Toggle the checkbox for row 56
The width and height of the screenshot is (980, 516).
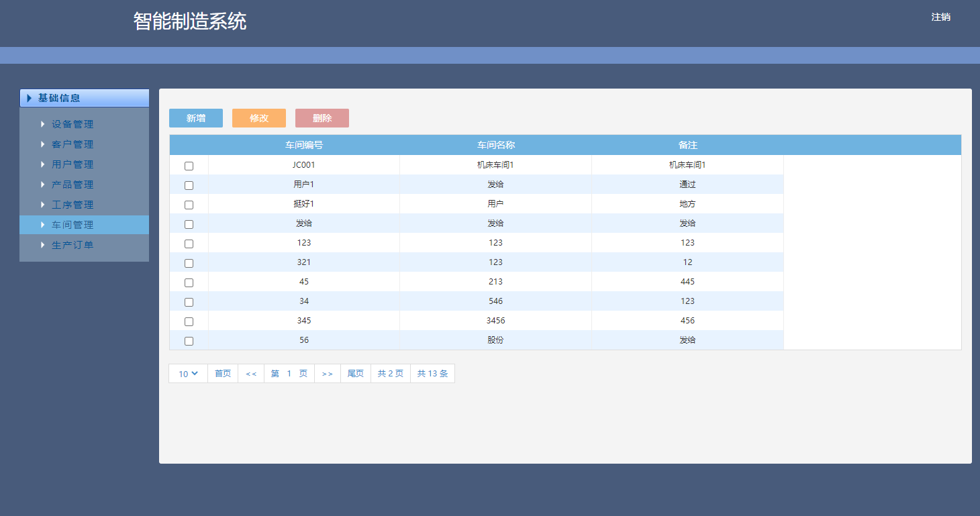pos(189,341)
